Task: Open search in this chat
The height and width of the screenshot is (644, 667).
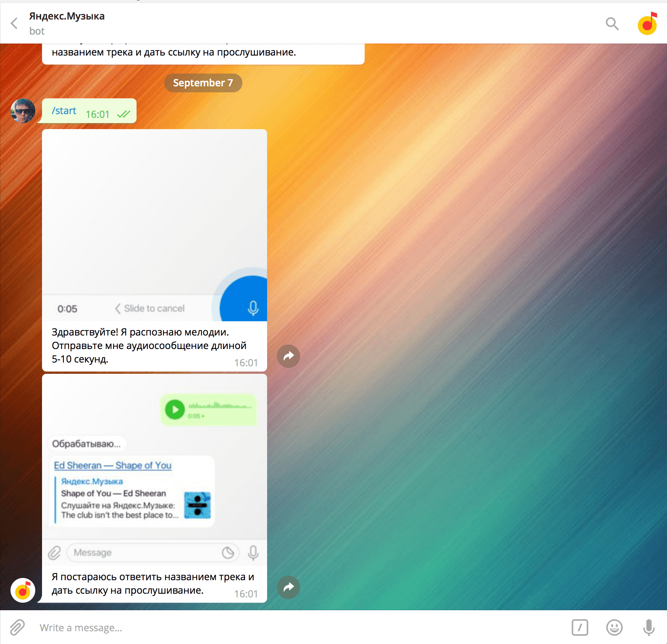Action: (612, 24)
